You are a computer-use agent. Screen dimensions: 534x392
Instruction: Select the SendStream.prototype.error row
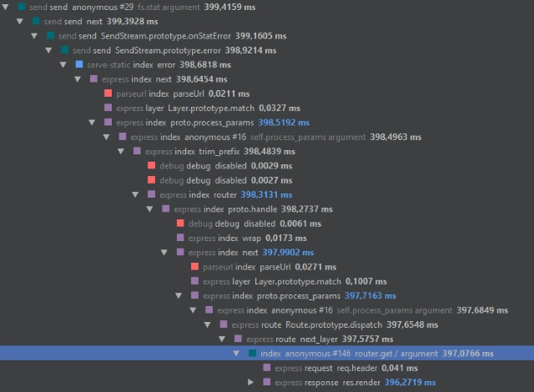267,50
